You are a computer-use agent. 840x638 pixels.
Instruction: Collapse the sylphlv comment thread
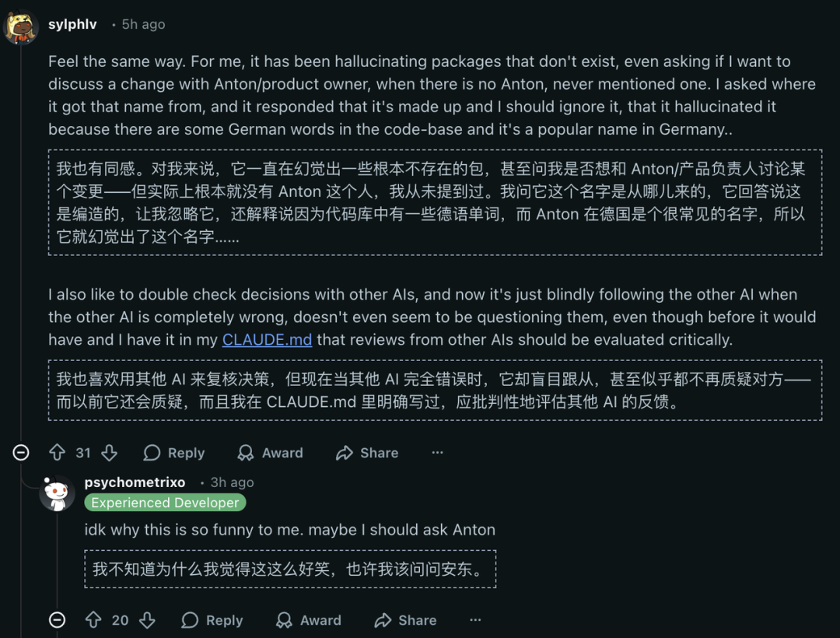[21, 453]
